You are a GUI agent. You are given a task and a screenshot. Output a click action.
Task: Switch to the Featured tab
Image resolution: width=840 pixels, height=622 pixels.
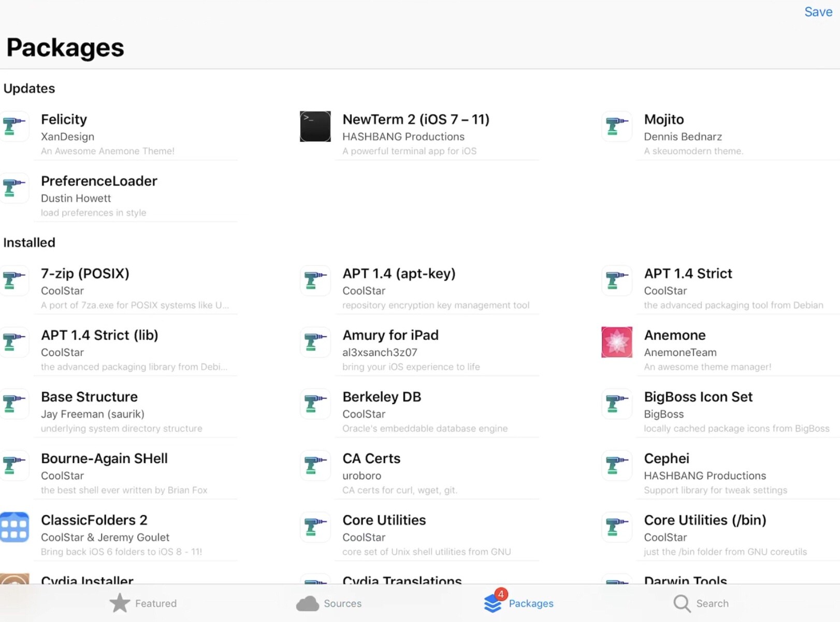point(143,603)
